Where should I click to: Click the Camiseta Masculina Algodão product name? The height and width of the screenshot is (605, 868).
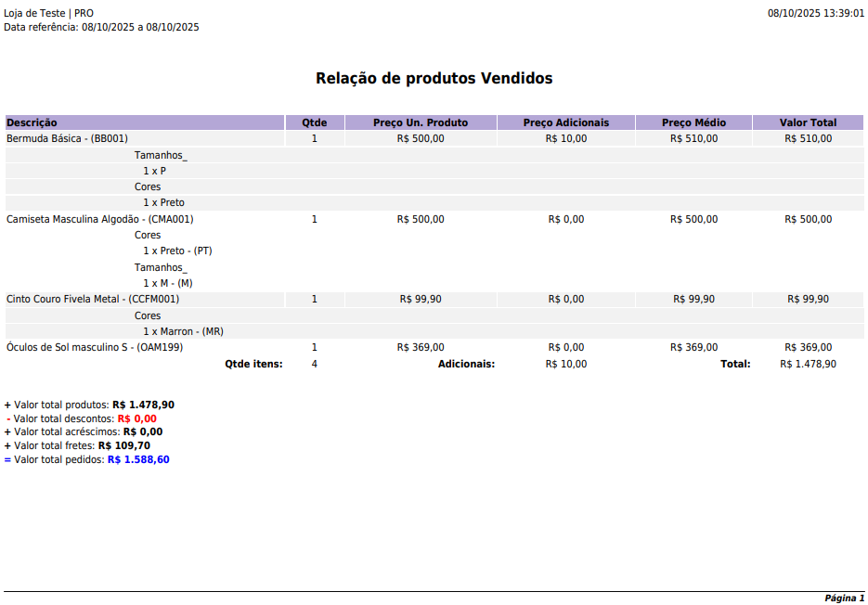click(x=99, y=219)
